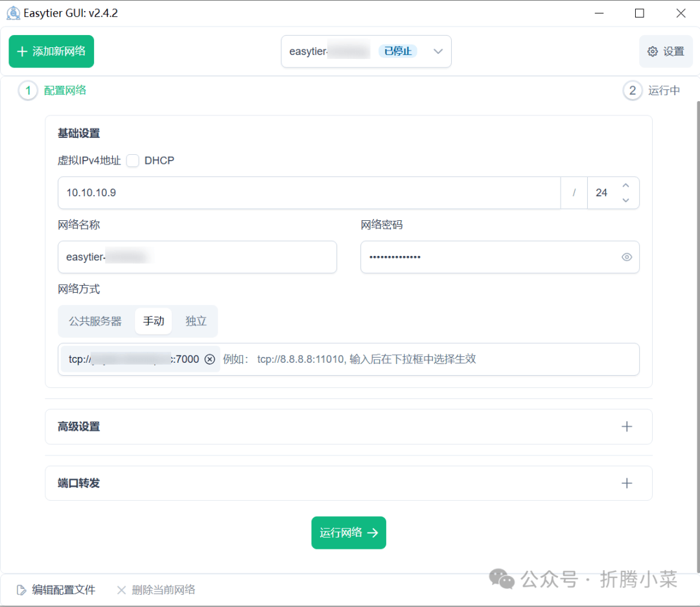Image resolution: width=700 pixels, height=607 pixels.
Task: Expand the 端口转发 panel
Action: point(324,483)
